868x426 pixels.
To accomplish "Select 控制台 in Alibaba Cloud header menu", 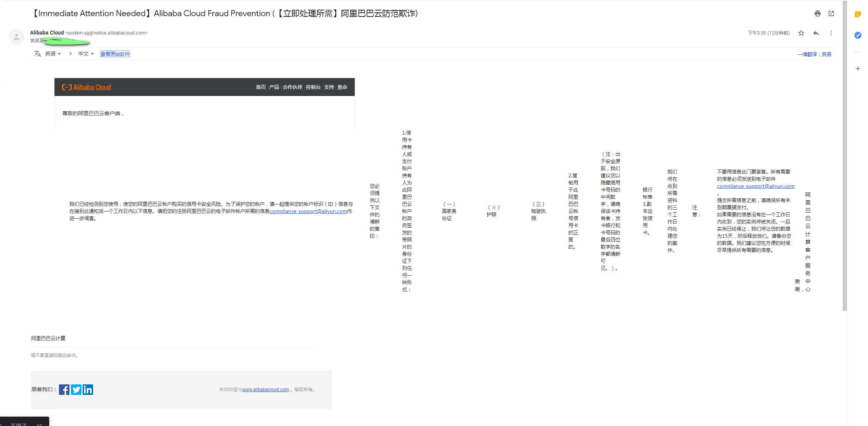I will 313,87.
